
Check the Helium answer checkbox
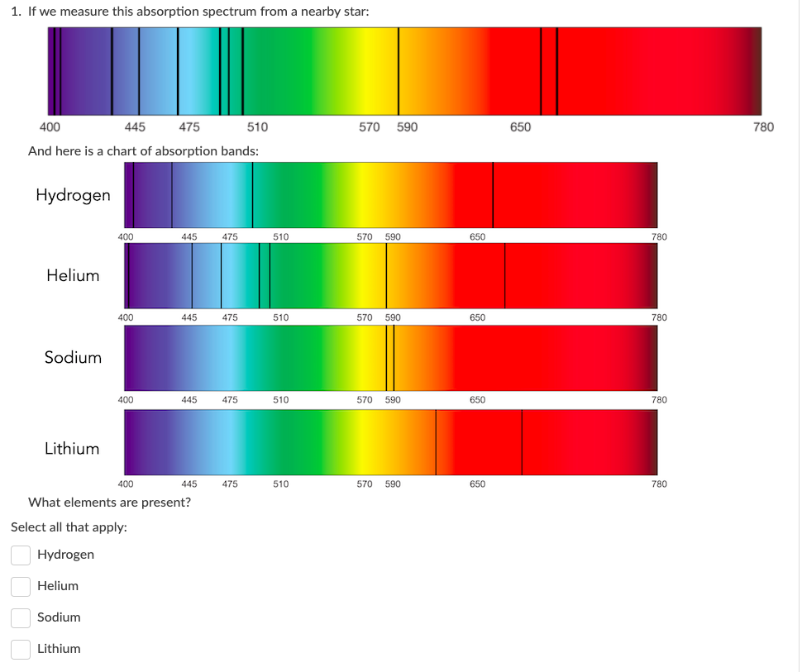pos(21,586)
